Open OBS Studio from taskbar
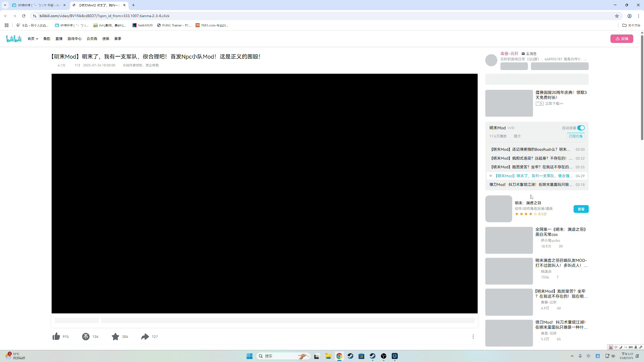This screenshot has height=362, width=644. (383, 356)
